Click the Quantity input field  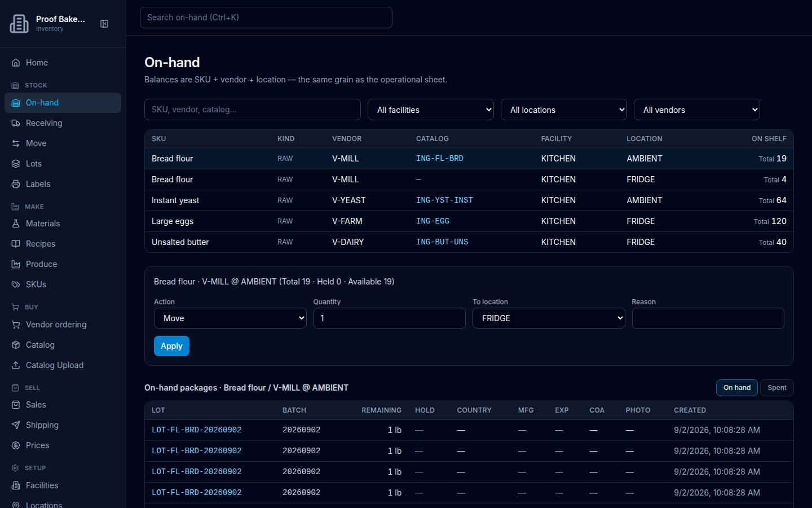(390, 318)
